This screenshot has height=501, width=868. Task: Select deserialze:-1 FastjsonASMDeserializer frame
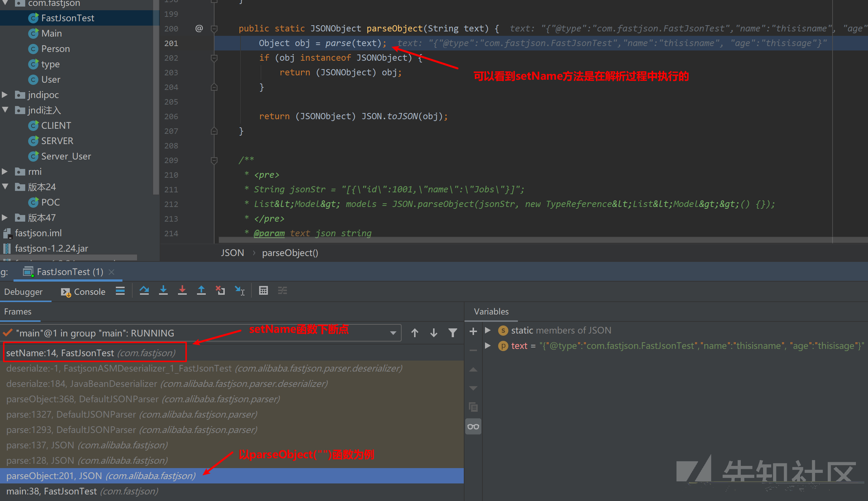tap(232, 368)
